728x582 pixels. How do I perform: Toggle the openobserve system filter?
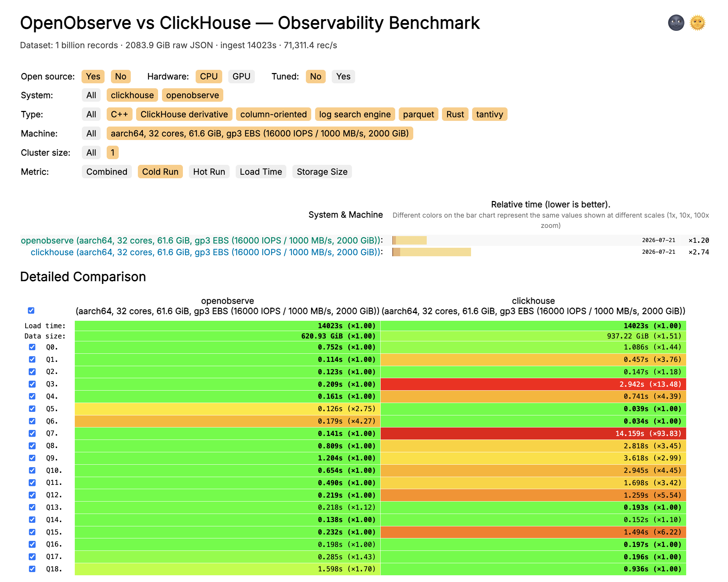point(192,95)
